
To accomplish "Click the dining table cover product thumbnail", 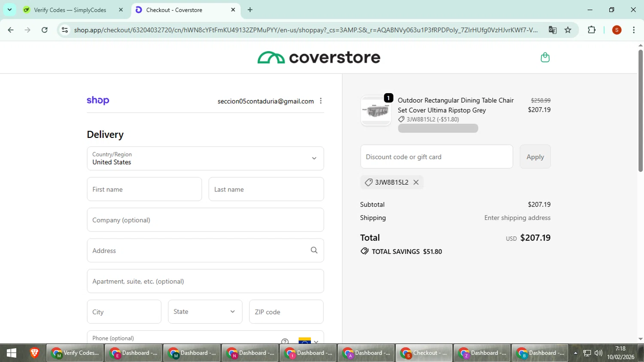I will pyautogui.click(x=376, y=111).
